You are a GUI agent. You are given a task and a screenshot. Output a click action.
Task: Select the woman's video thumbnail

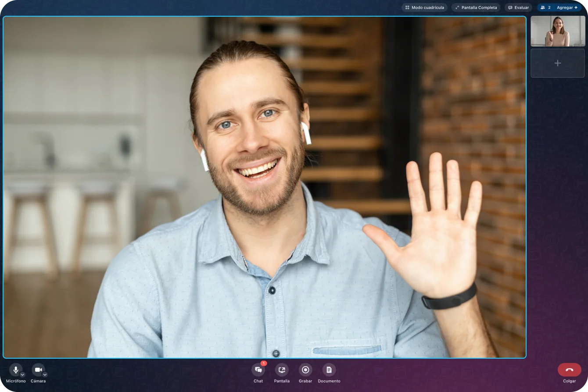point(557,31)
